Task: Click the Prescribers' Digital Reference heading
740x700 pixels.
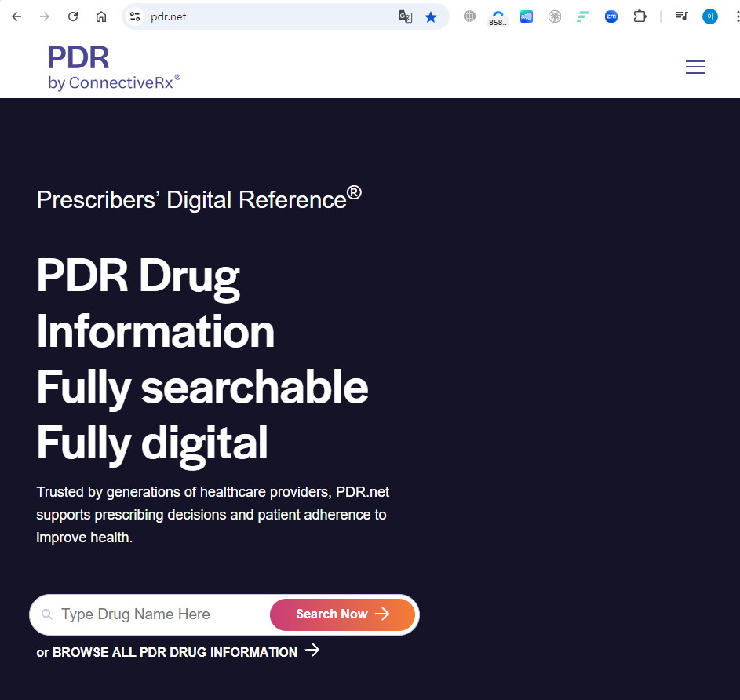Action: point(199,199)
